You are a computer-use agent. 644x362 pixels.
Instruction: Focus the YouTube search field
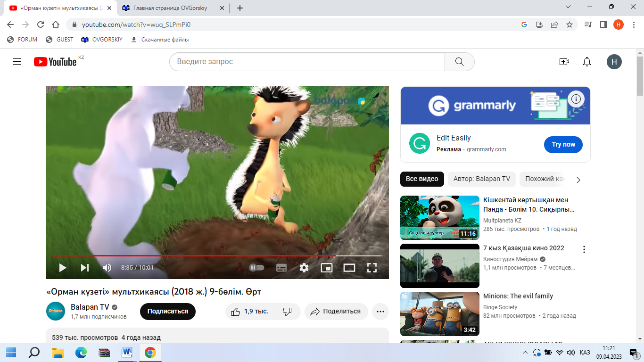click(x=307, y=62)
